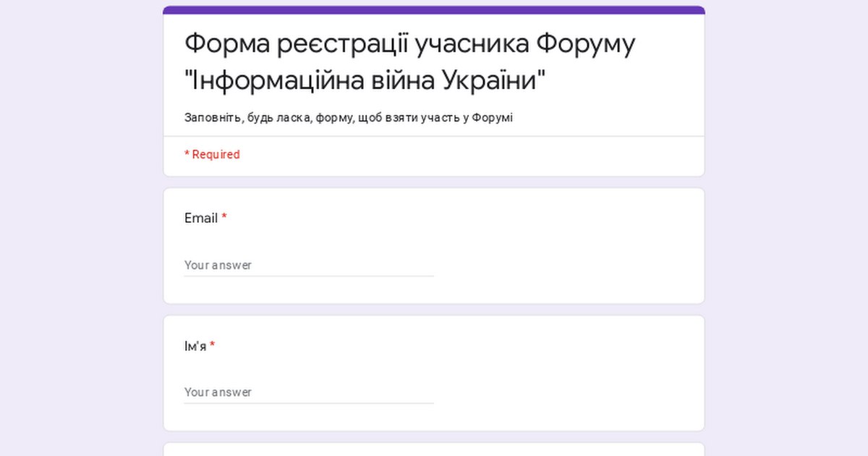
Task: Click empty space inside the Email card
Action: pos(564,246)
